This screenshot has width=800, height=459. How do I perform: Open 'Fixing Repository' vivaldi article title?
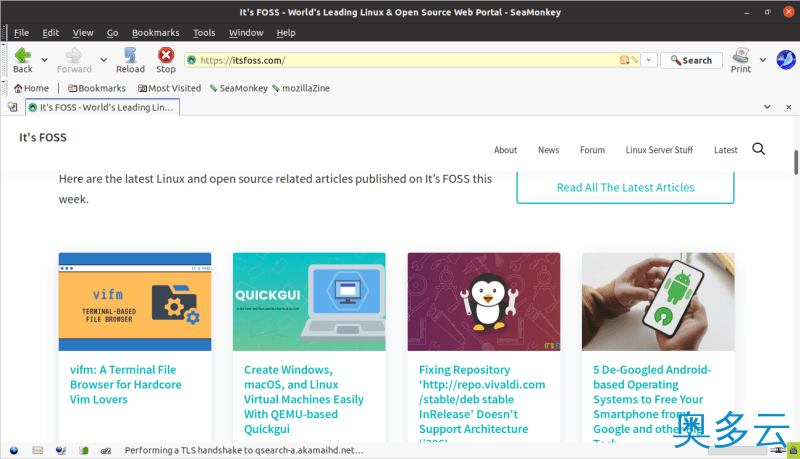coord(482,403)
